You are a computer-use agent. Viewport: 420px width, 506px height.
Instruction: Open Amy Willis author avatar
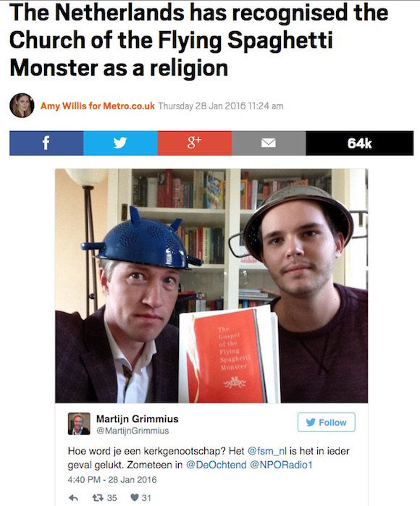pyautogui.click(x=22, y=105)
